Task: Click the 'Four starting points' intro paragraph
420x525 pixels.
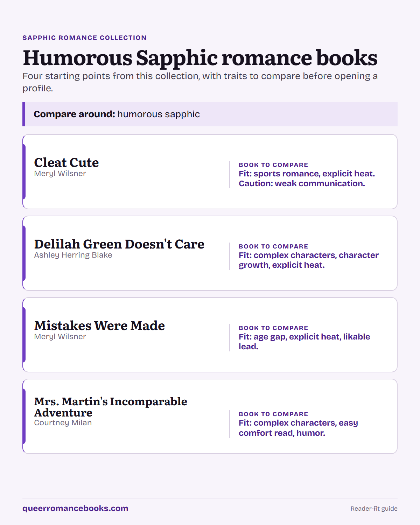Action: [x=200, y=82]
